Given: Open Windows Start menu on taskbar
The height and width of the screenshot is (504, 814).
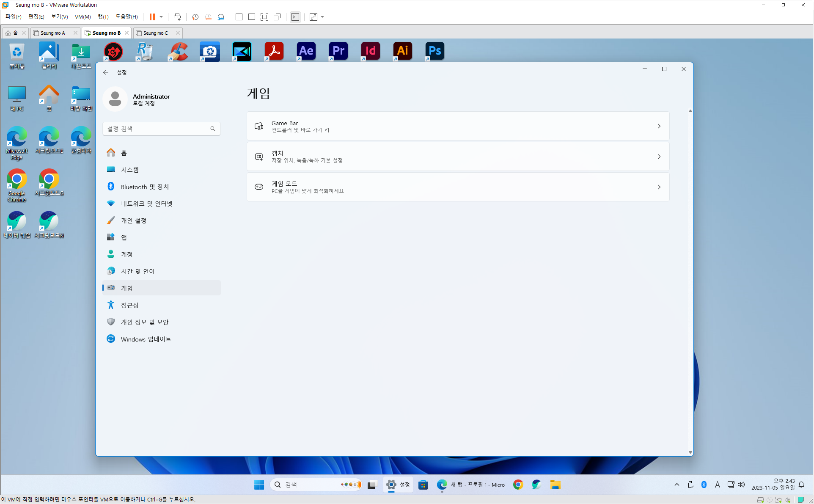Looking at the screenshot, I should [x=259, y=485].
